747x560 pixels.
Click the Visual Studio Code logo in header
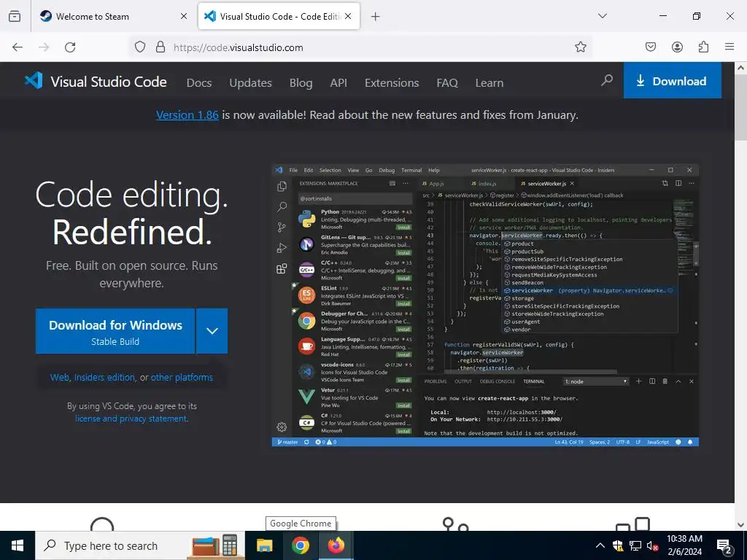coord(96,82)
